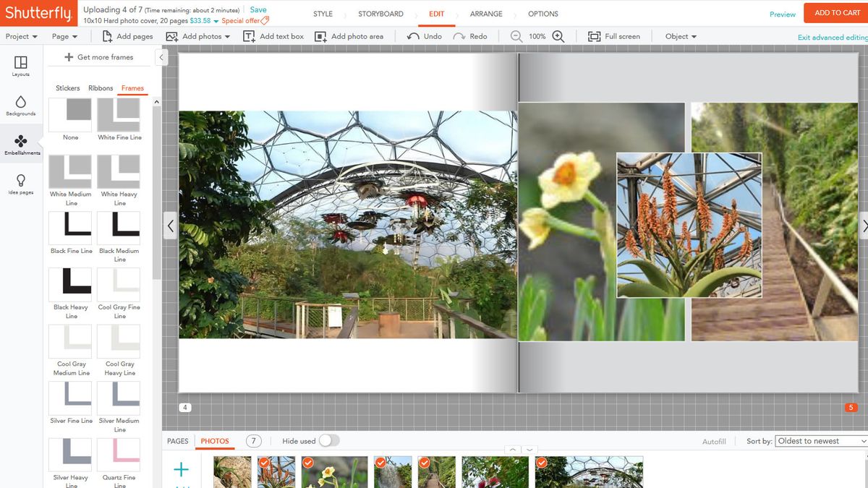Open the Page dropdown menu
868x488 pixels.
pyautogui.click(x=65, y=36)
